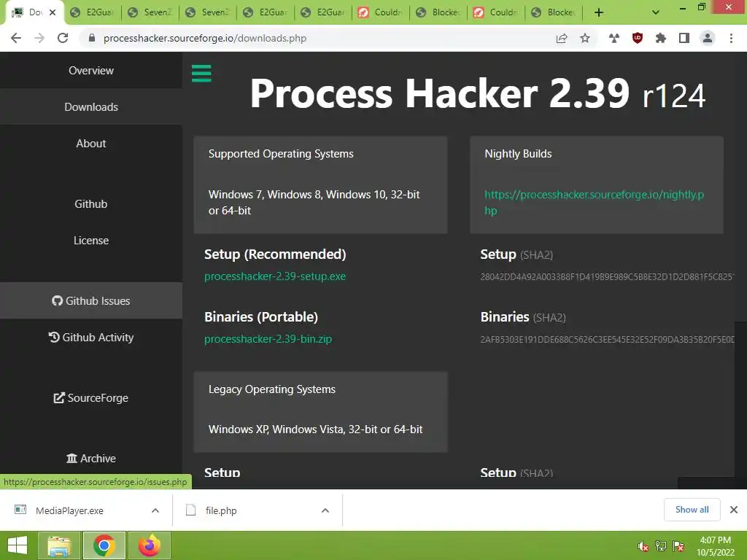Close the downloads bar
The height and width of the screenshot is (560, 747).
click(x=734, y=510)
